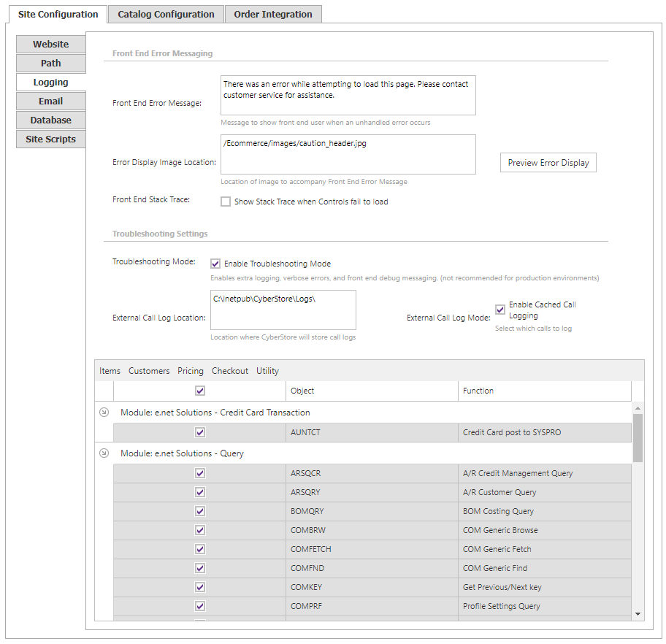Click the COMFETCH object cell
Viewport: 666px width, 644px height.
coord(372,549)
